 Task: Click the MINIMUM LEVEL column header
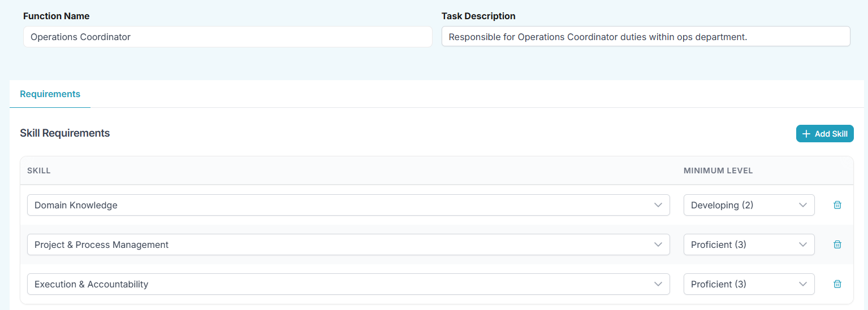coord(718,171)
